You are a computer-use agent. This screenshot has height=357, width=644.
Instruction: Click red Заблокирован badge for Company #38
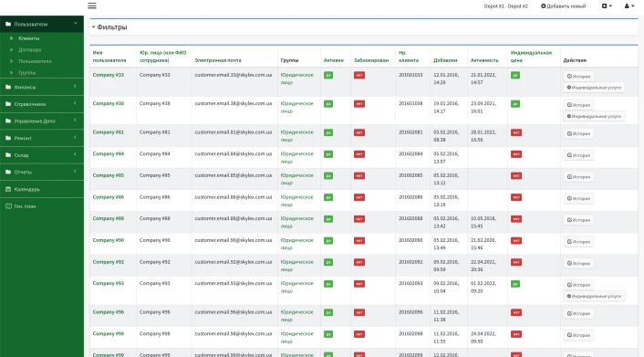click(359, 104)
